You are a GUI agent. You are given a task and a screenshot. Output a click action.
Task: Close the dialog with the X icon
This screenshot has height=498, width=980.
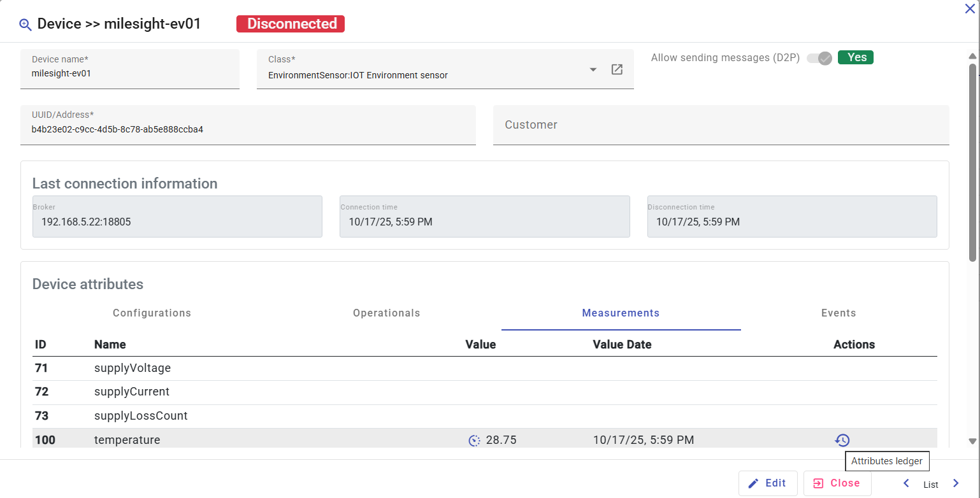pyautogui.click(x=970, y=8)
